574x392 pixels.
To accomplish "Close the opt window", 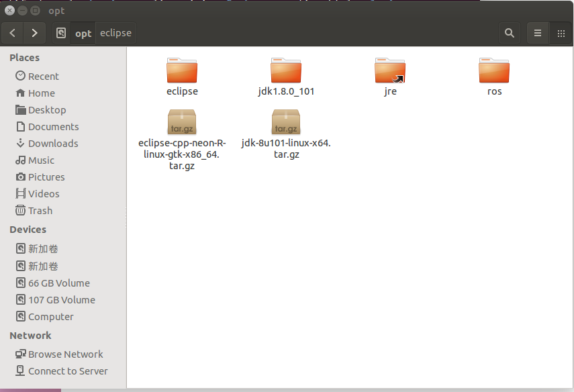I will [x=10, y=11].
